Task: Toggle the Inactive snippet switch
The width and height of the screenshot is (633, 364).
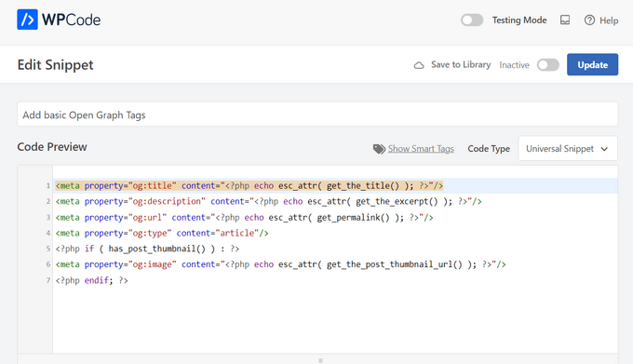Action: 547,64
